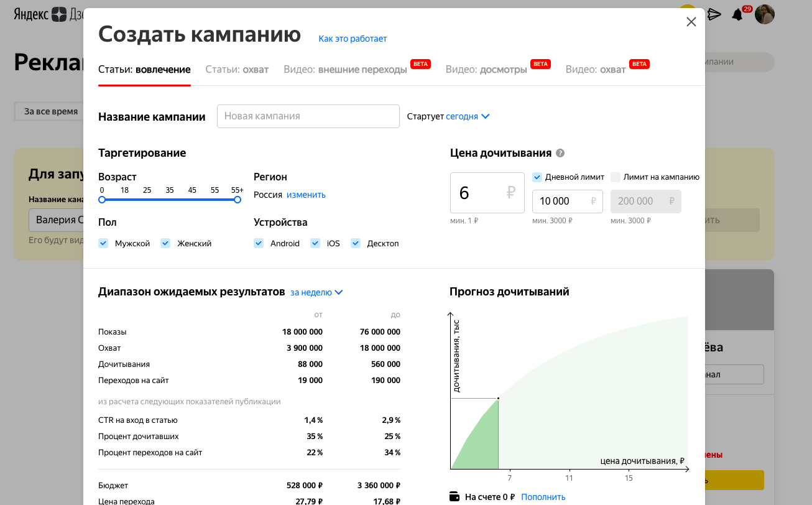Click the age mark 35 on slider scale
This screenshot has height=505, width=812.
coord(170,190)
